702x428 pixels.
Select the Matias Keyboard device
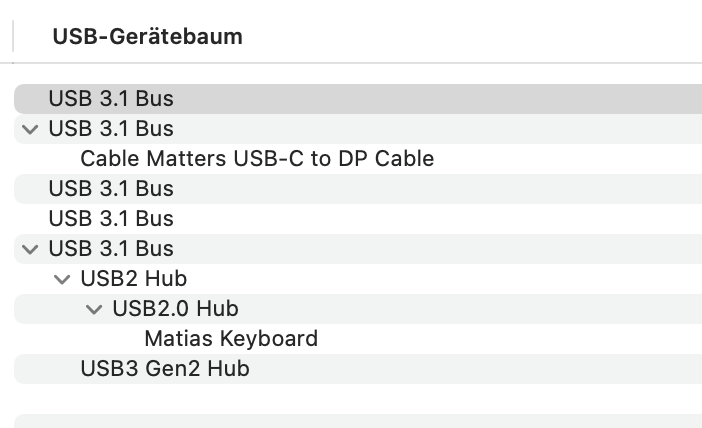coord(230,339)
